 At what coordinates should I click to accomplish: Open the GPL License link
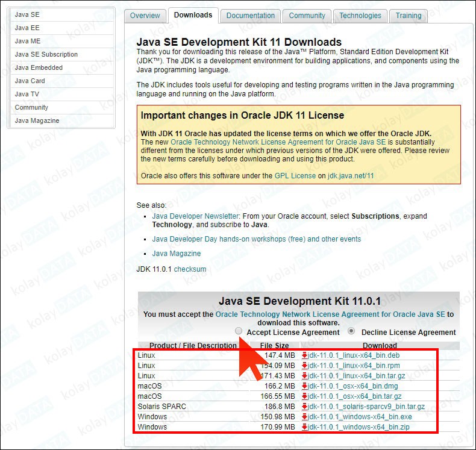coord(295,176)
